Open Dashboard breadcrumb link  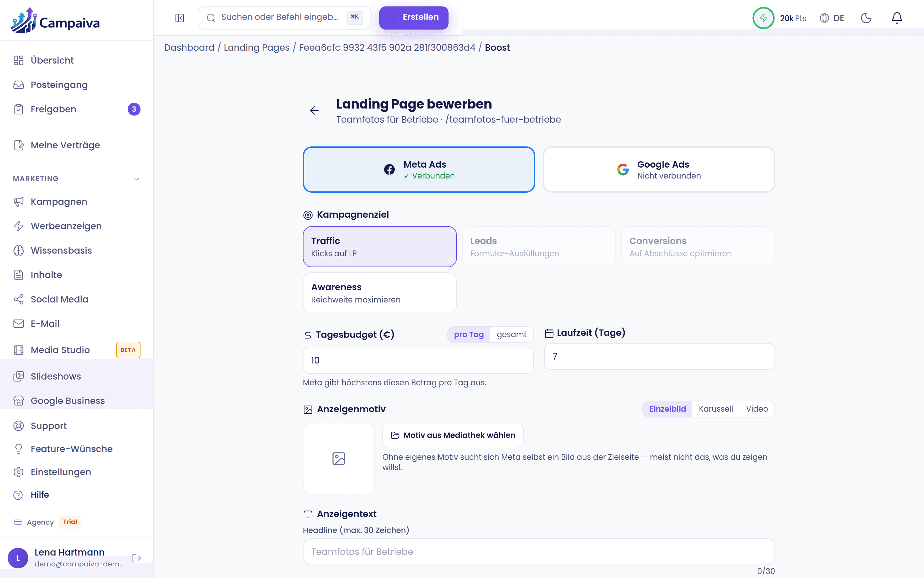coord(189,48)
